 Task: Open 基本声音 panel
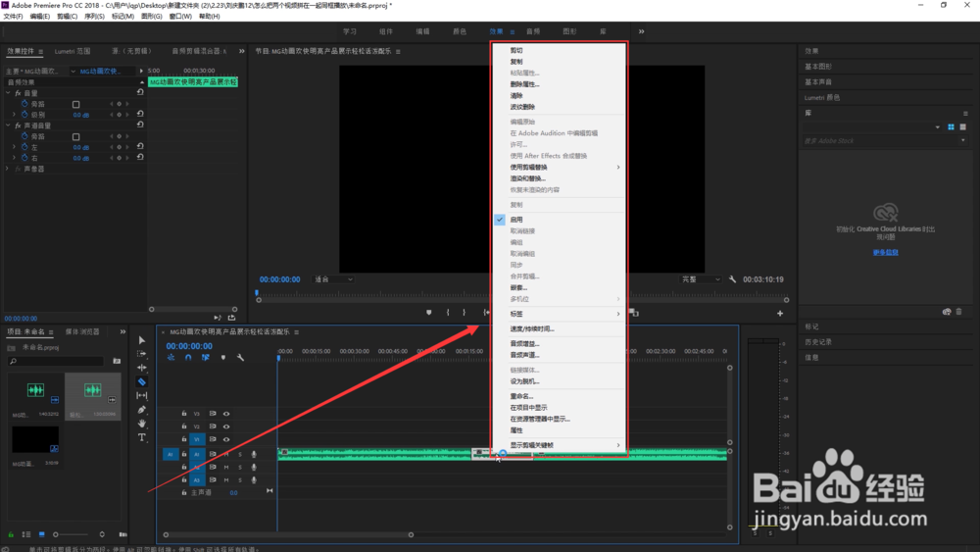click(818, 82)
